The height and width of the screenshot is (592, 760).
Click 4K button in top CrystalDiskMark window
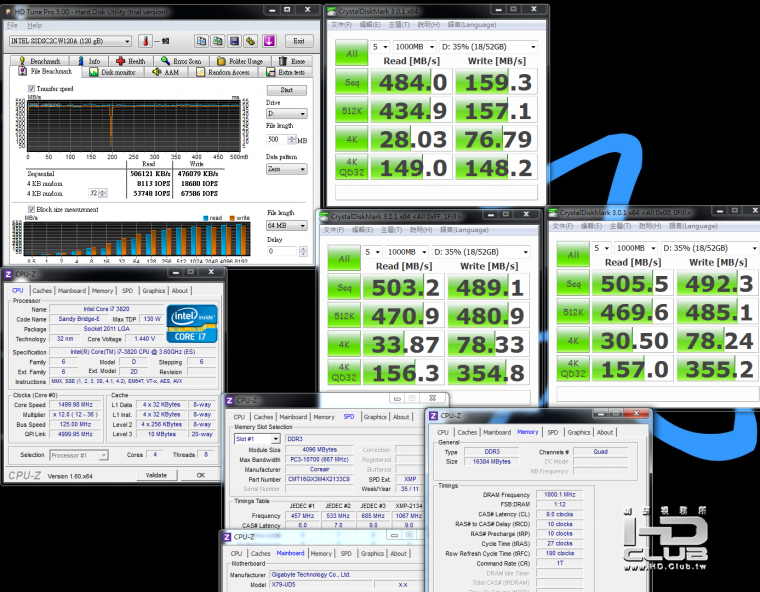point(352,139)
